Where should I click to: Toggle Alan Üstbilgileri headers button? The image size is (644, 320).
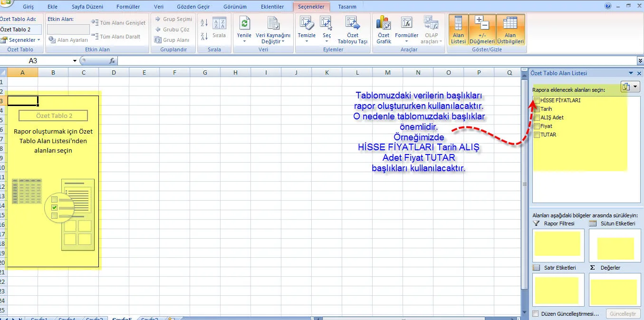(510, 29)
